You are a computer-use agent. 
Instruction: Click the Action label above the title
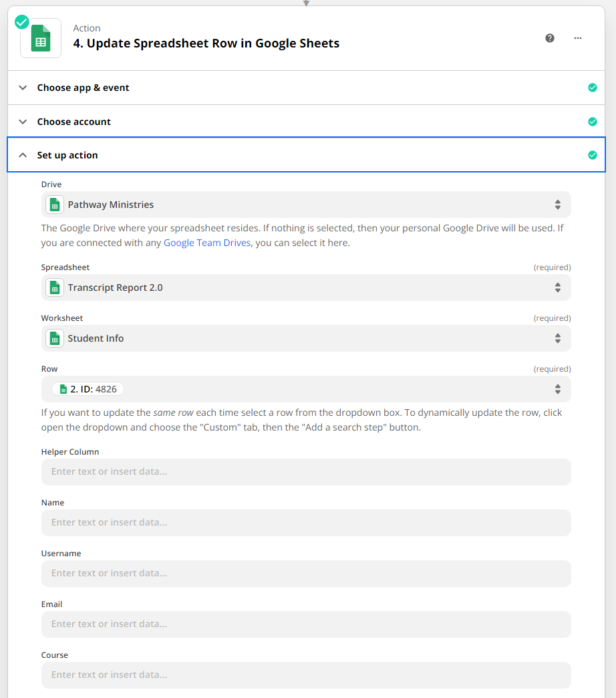point(87,28)
